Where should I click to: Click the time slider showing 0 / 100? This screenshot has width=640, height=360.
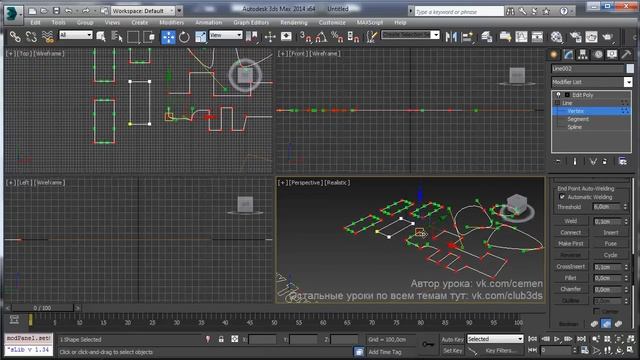[42, 308]
